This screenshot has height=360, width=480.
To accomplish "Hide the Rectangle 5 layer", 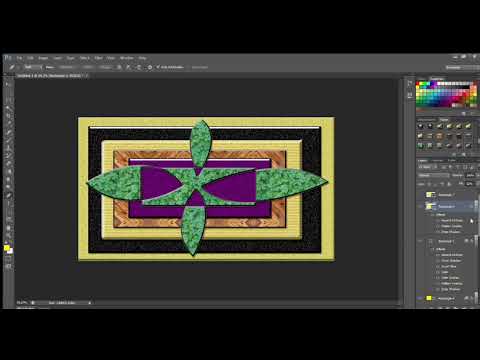I will (420, 241).
